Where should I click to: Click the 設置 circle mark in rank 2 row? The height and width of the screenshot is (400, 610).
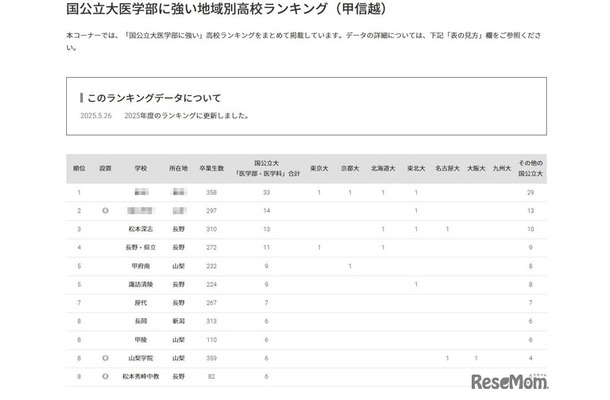pos(105,211)
